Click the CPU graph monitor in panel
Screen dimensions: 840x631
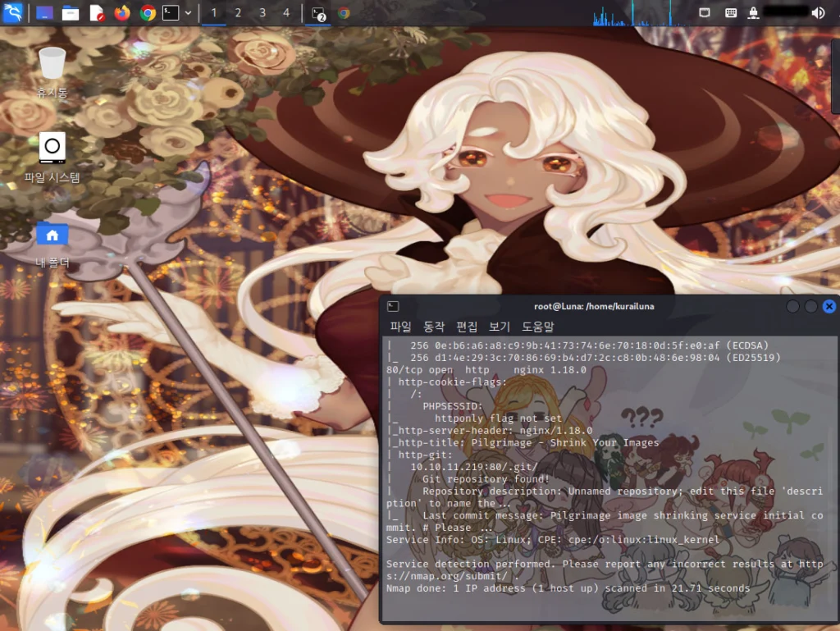(639, 13)
